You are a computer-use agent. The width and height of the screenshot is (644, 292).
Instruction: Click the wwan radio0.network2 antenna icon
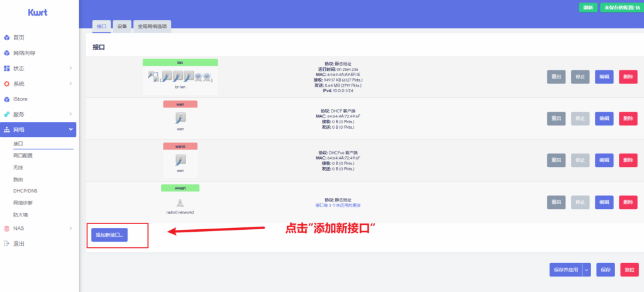(x=180, y=202)
